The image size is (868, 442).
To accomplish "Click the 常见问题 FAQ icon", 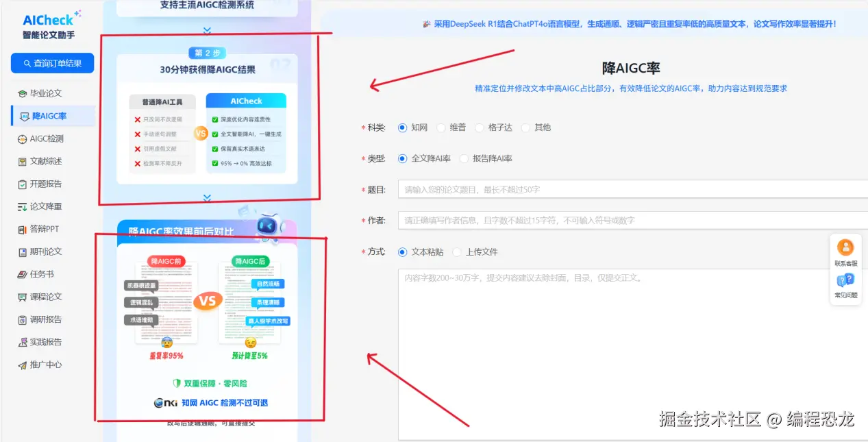I will pyautogui.click(x=845, y=280).
